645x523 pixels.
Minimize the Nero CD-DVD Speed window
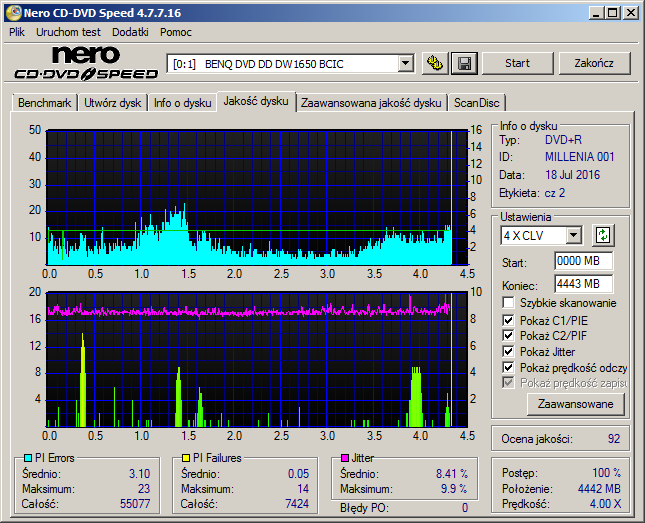click(595, 13)
